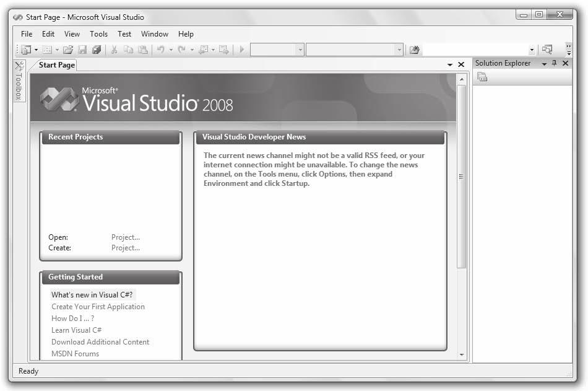The height and width of the screenshot is (391, 588).
Task: Open the Help menu
Action: point(186,34)
